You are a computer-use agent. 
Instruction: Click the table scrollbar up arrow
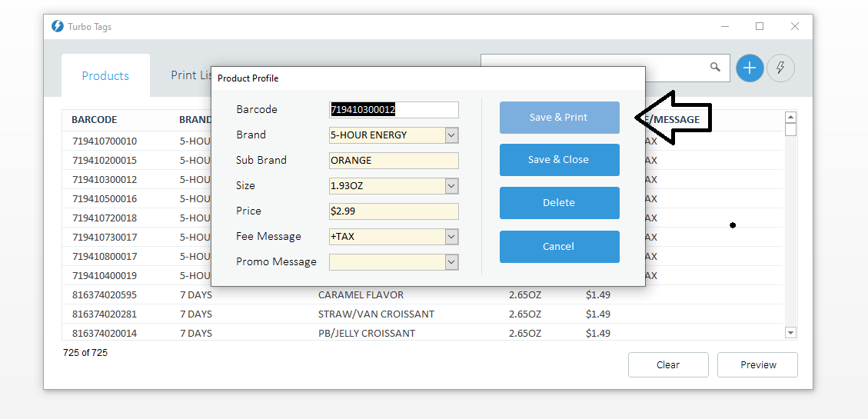(790, 118)
